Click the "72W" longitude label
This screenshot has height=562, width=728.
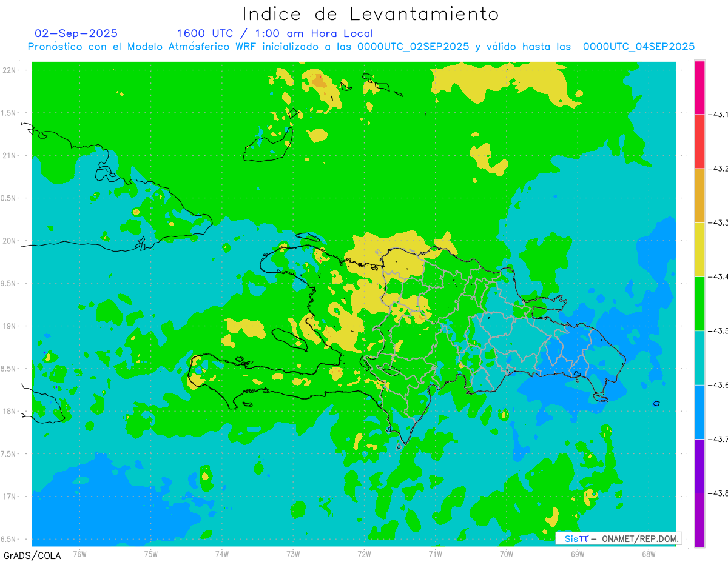364,554
